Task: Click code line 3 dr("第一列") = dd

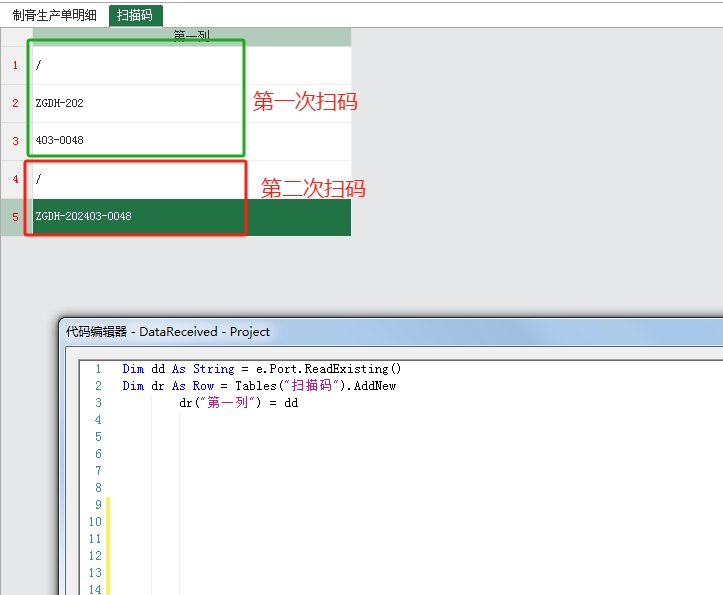Action: pyautogui.click(x=239, y=403)
